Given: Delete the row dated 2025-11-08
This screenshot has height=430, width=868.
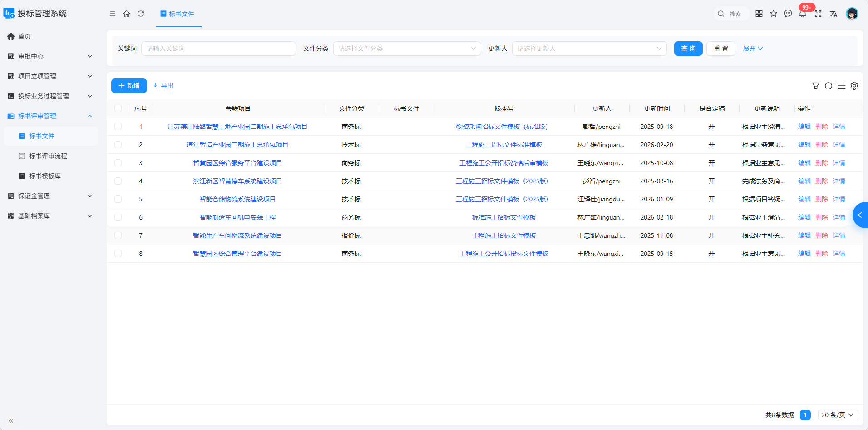Looking at the screenshot, I should pyautogui.click(x=822, y=235).
